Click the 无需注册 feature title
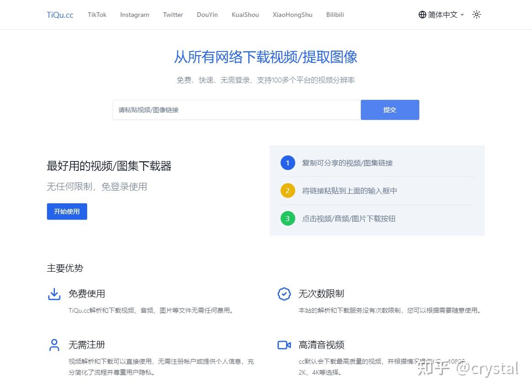 (x=87, y=345)
